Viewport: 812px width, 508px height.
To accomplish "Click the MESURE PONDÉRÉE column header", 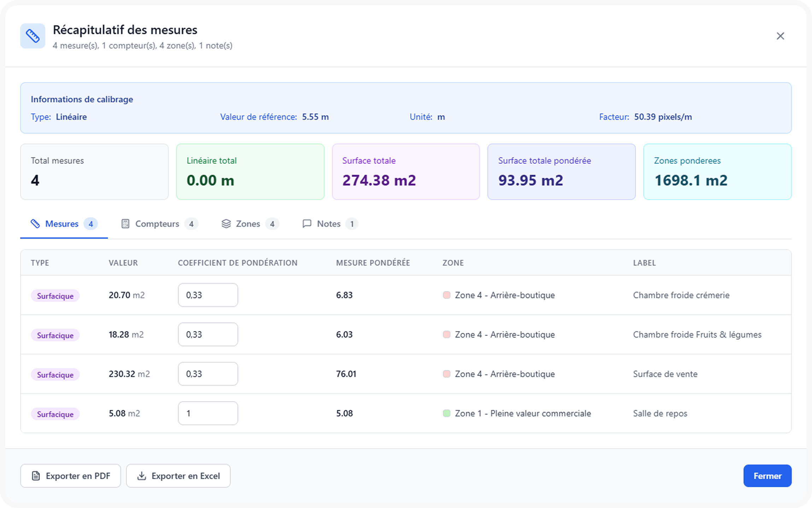I will (373, 263).
